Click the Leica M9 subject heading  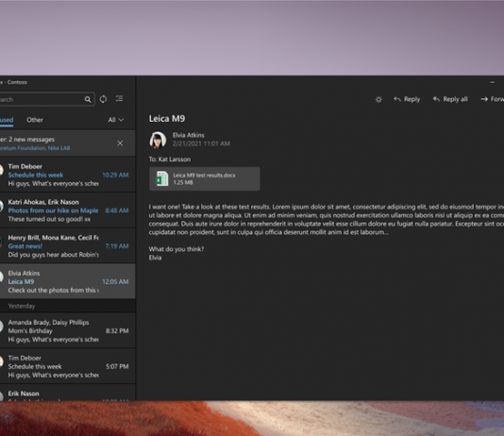coord(167,119)
